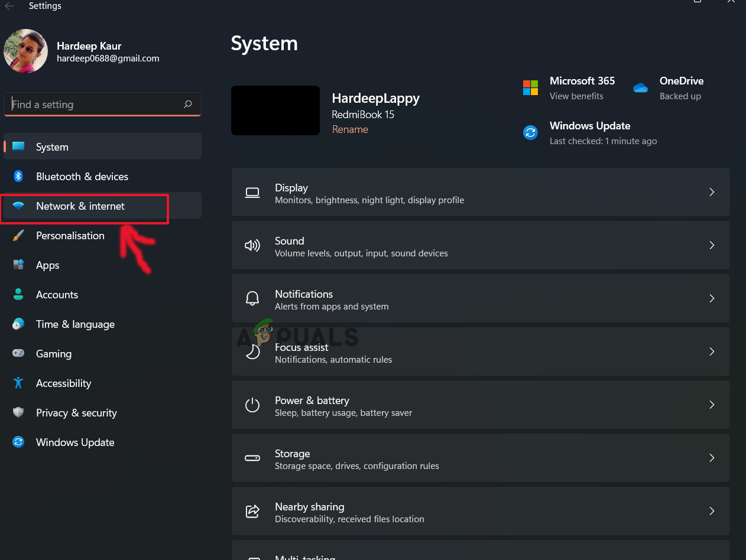The image size is (746, 560).
Task: Click the Rename link
Action: click(350, 129)
